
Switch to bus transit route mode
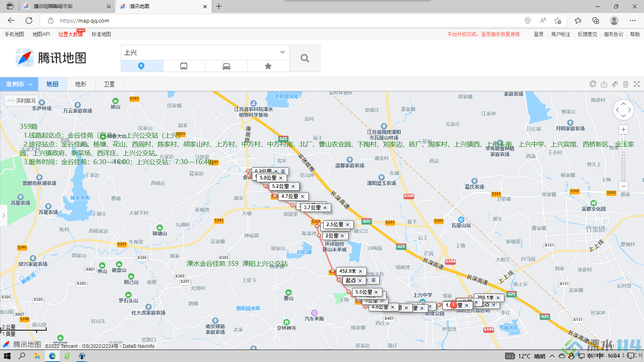pyautogui.click(x=184, y=66)
